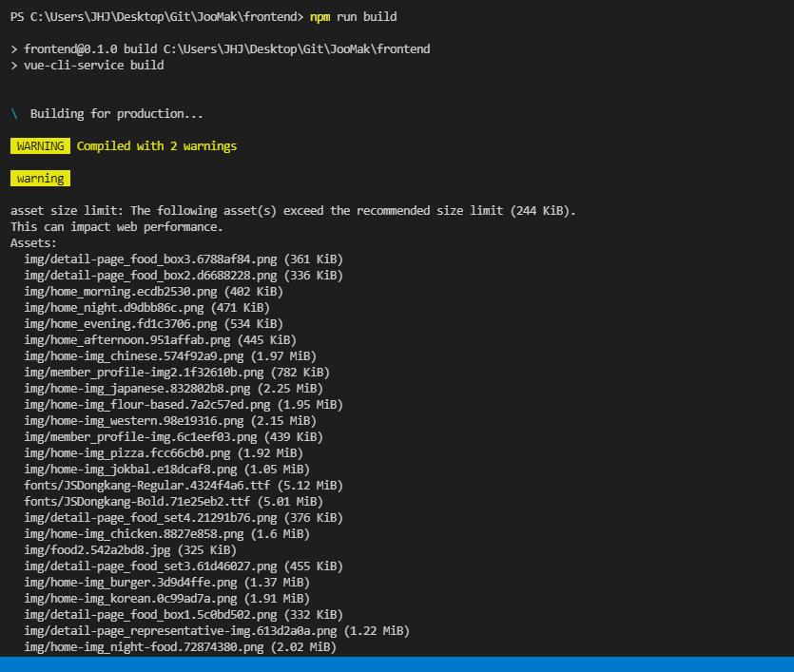Click home-img_chicken.8827e858.png line
The height and width of the screenshot is (672, 794).
(166, 534)
